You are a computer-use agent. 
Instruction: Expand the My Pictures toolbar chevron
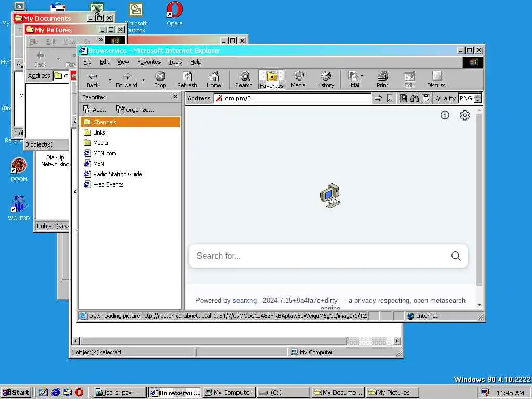100,41
